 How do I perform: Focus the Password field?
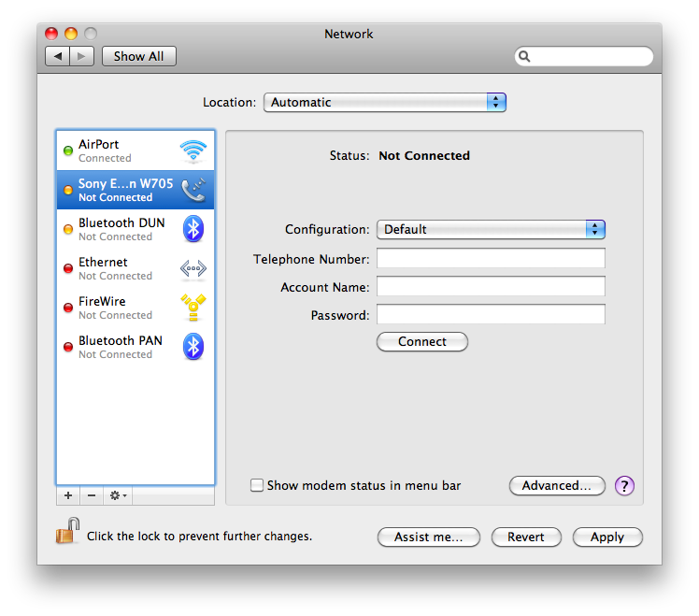[491, 314]
